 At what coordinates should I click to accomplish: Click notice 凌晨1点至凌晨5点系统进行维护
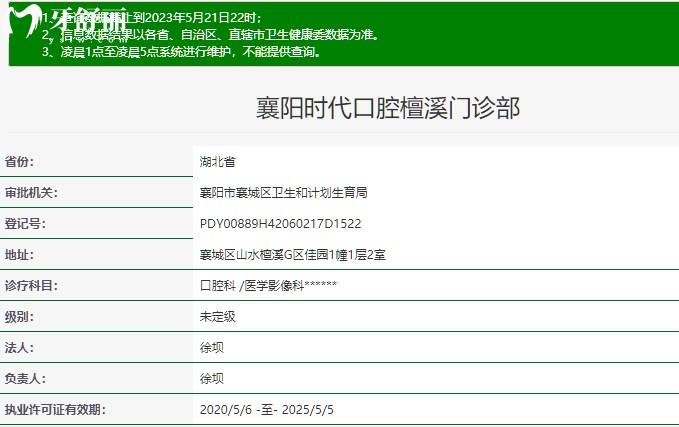coord(181,52)
